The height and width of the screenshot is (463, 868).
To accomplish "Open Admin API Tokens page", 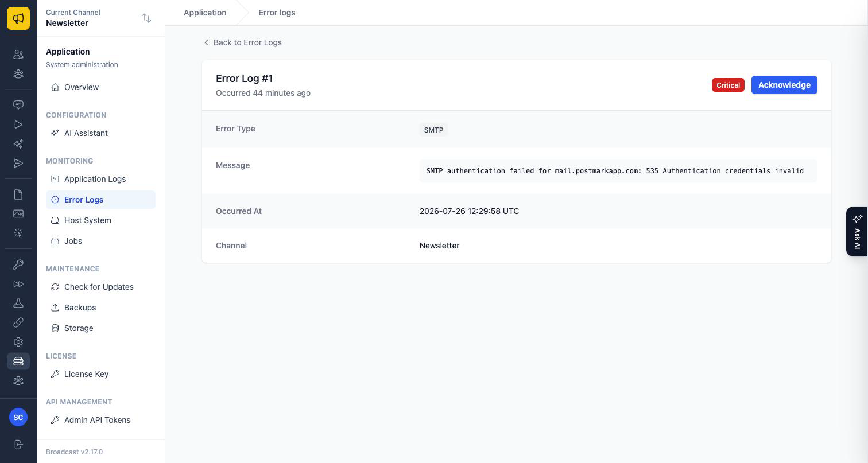I will click(100, 420).
